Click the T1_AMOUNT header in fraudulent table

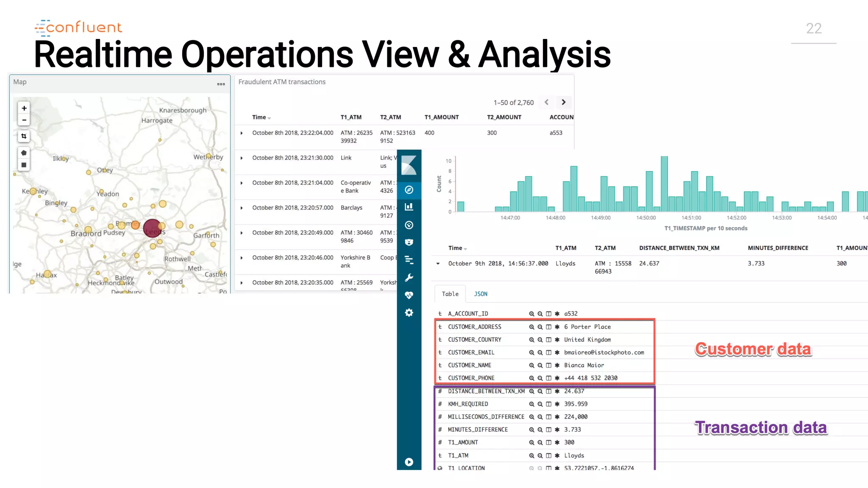coord(442,117)
